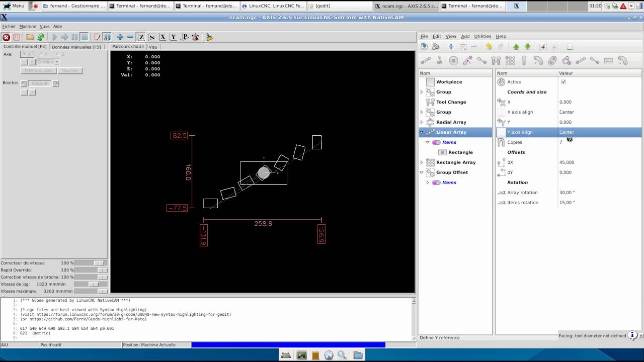
Task: Run the program with play icon
Action: click(x=54, y=37)
